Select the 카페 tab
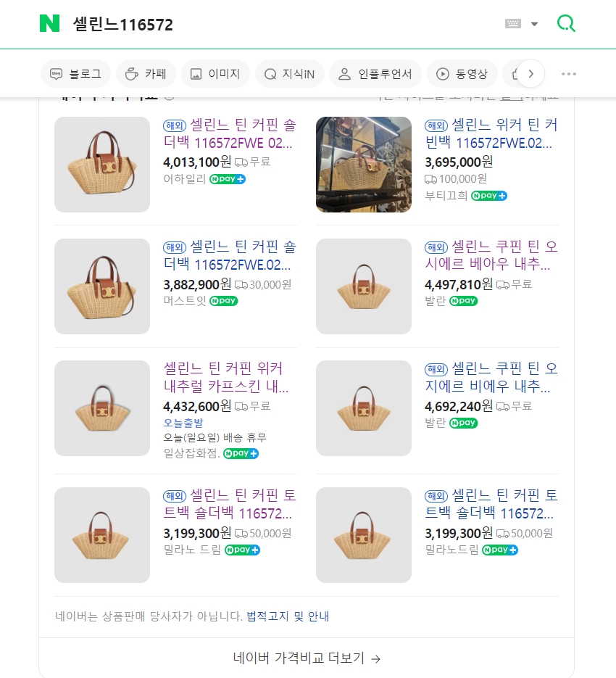This screenshot has height=678, width=616. (x=146, y=74)
